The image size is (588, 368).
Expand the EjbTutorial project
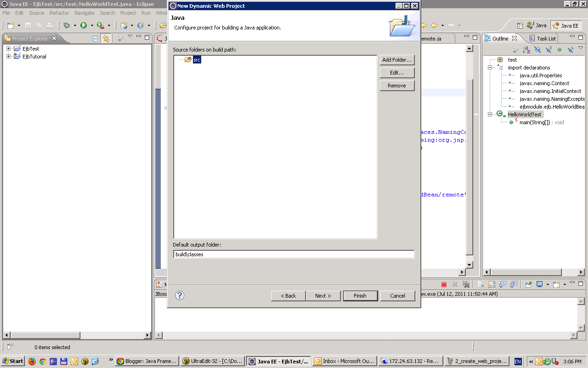click(x=8, y=57)
